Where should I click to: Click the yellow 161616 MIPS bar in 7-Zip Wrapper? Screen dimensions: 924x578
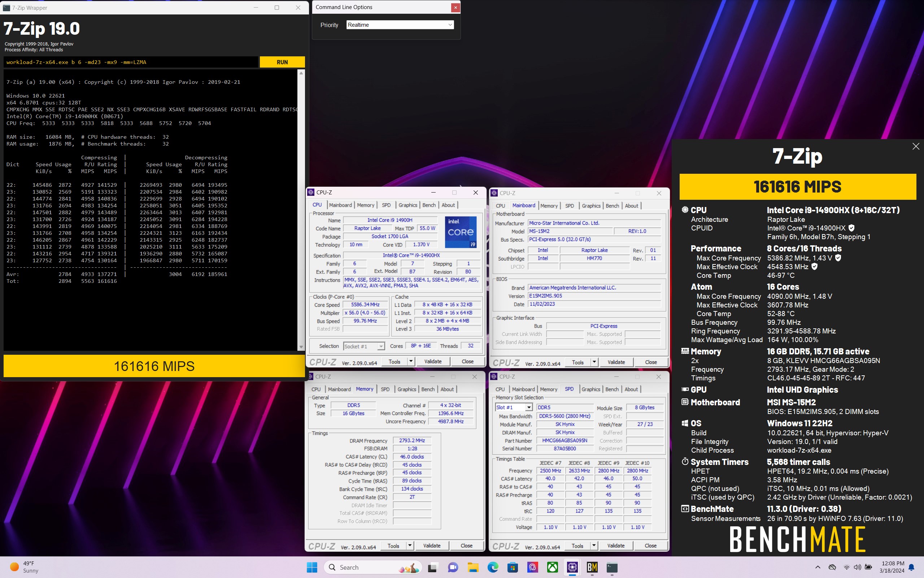(154, 366)
